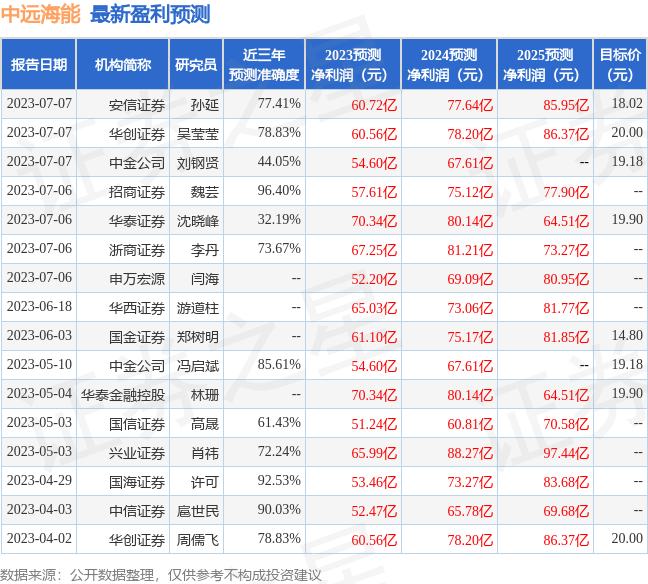
Task: Click 2024 profit value 77.64亿
Action: [470, 105]
